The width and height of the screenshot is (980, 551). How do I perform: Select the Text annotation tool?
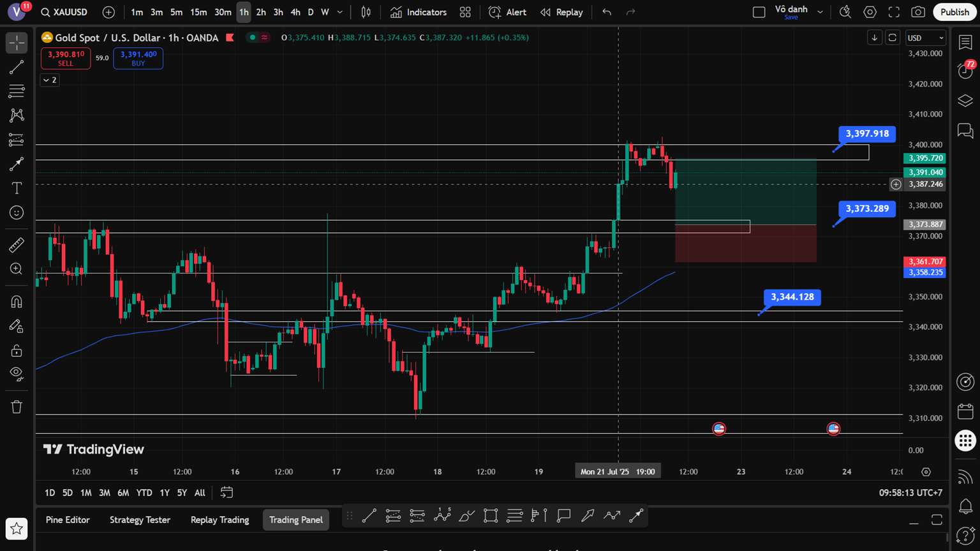click(x=17, y=188)
